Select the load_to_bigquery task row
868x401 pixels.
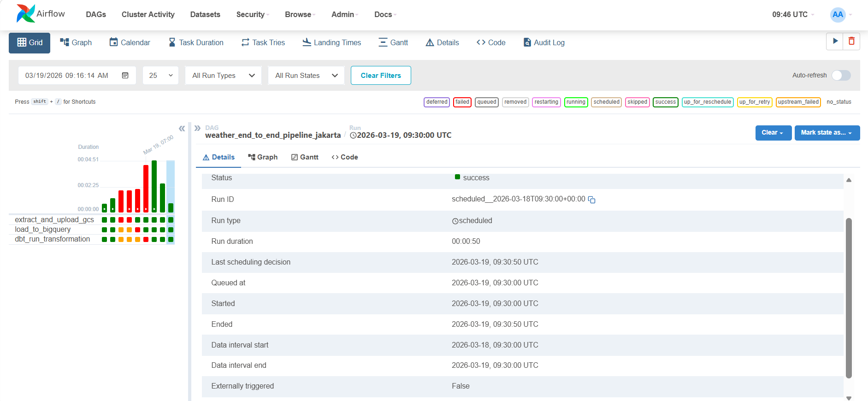click(43, 230)
